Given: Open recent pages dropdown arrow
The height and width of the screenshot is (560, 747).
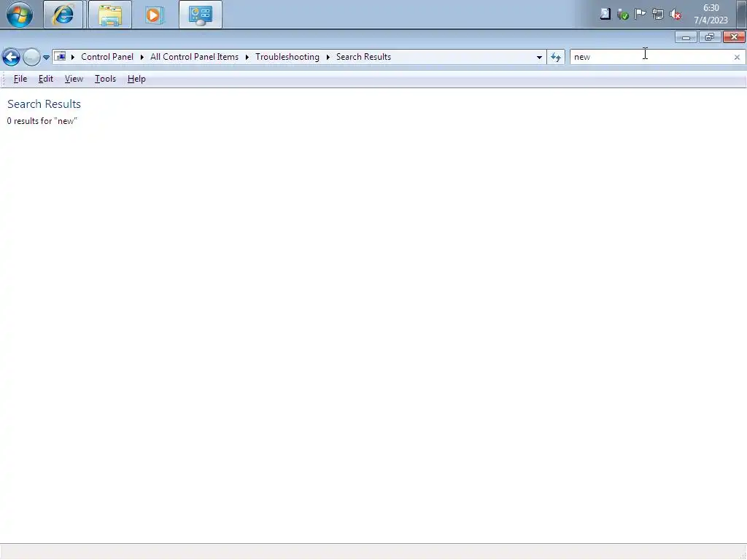Looking at the screenshot, I should point(46,57).
